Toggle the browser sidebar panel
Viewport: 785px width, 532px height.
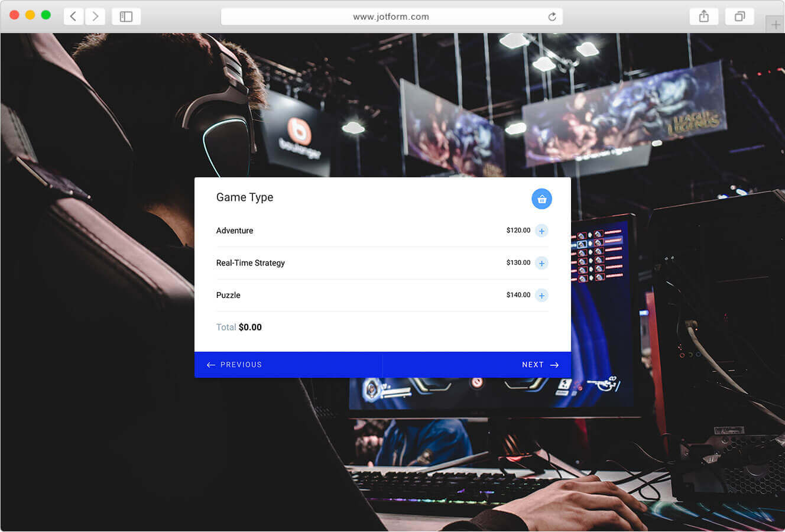(x=126, y=17)
